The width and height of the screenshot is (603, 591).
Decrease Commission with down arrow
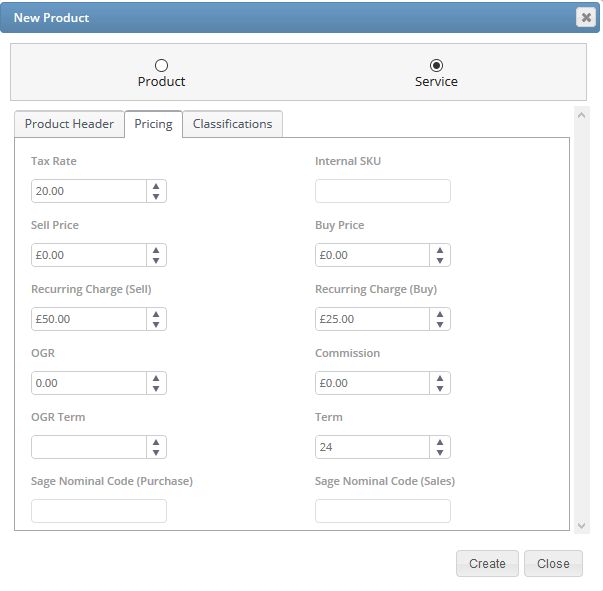click(x=440, y=389)
